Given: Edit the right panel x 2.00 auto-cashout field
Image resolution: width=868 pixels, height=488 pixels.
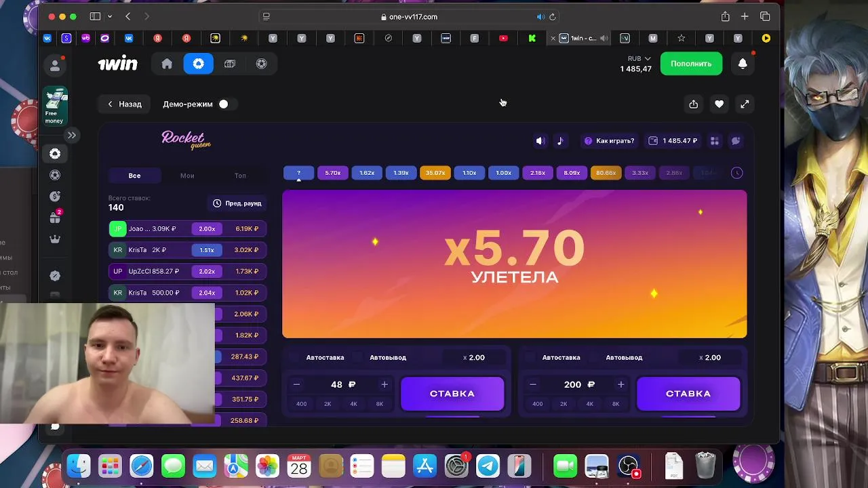Looking at the screenshot, I should (709, 357).
